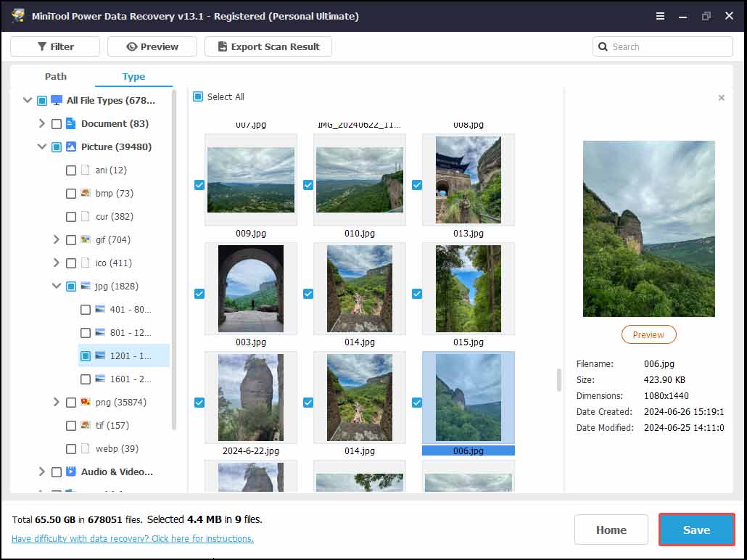
Task: Check the bmp (73) checkbox
Action: 70,194
